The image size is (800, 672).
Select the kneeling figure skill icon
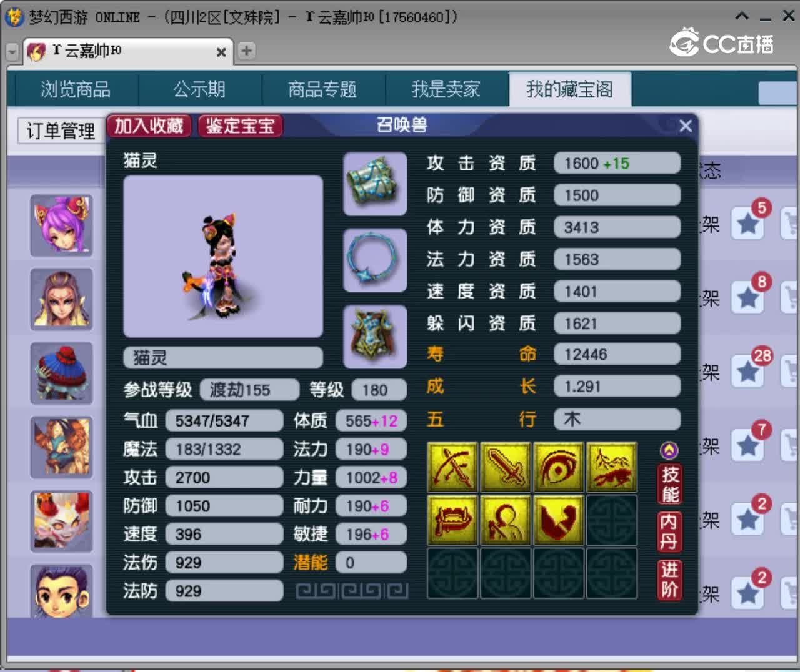505,520
